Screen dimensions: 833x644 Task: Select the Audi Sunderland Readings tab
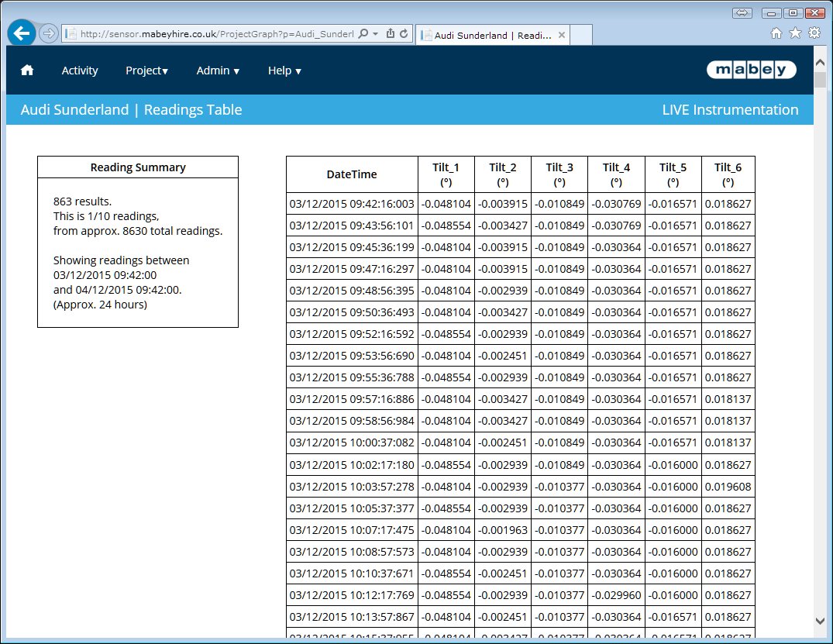click(493, 35)
